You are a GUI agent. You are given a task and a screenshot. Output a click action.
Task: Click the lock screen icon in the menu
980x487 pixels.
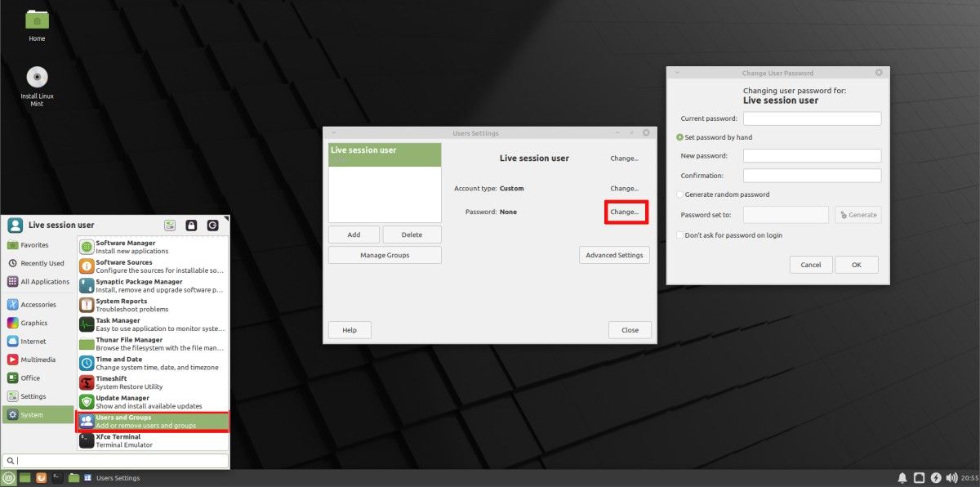pos(191,225)
